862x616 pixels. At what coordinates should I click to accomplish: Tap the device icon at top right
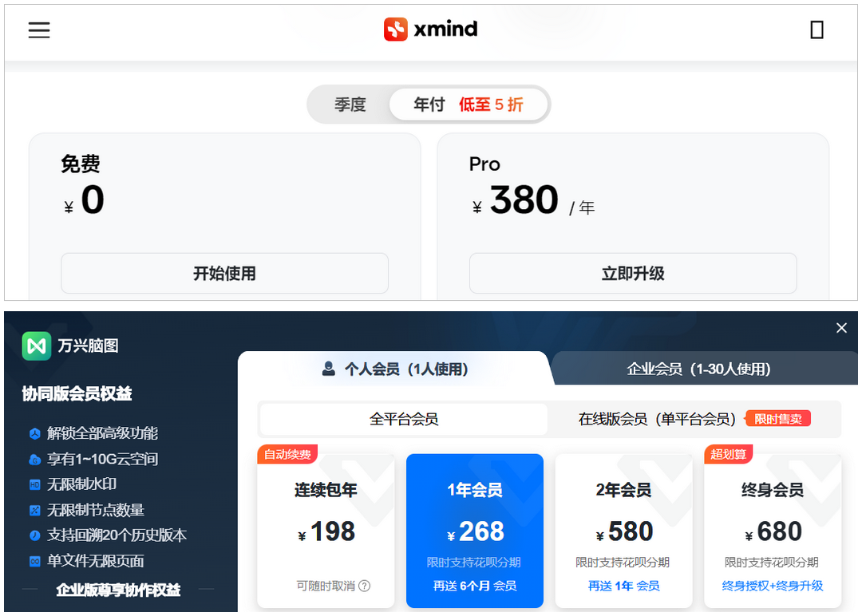(817, 30)
